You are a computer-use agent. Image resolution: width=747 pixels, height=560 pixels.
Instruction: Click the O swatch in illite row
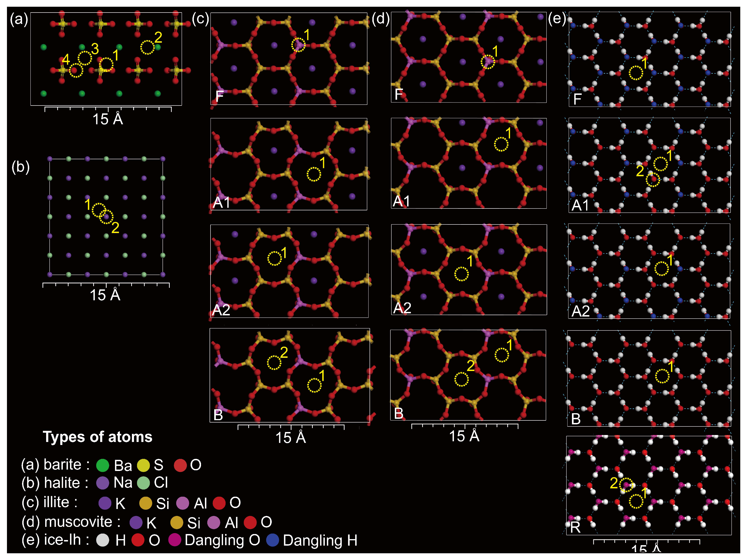point(219,503)
